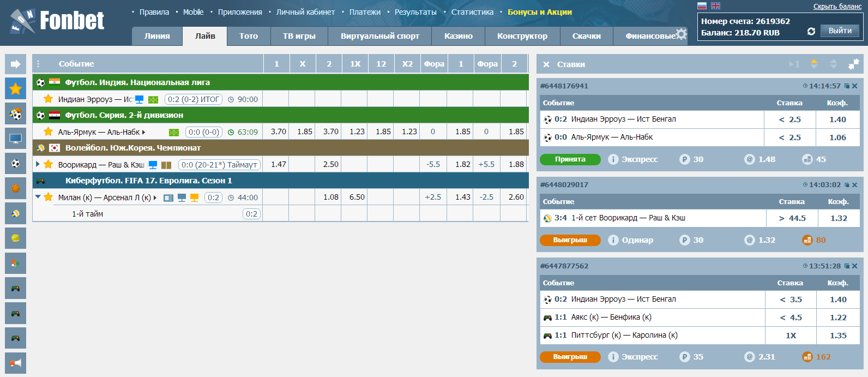Expand the sidebar with the arrow button
The height and width of the screenshot is (377, 868).
pyautogui.click(x=15, y=64)
